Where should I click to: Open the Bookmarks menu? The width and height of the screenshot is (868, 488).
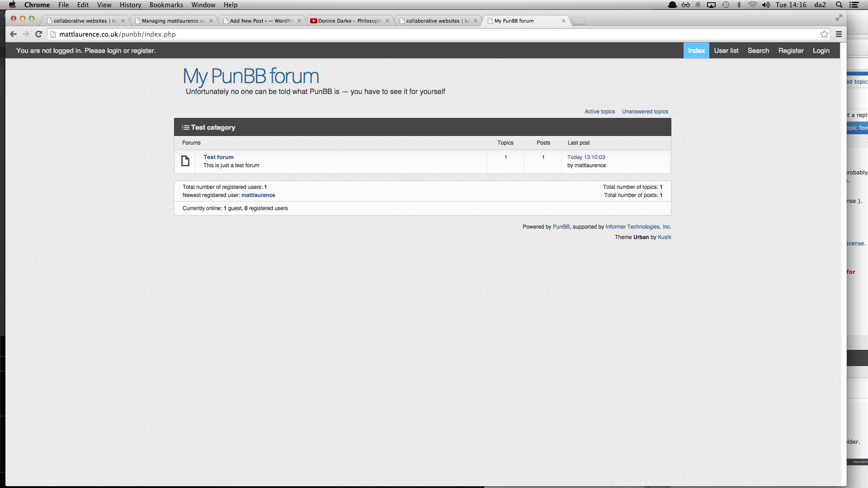tap(166, 5)
